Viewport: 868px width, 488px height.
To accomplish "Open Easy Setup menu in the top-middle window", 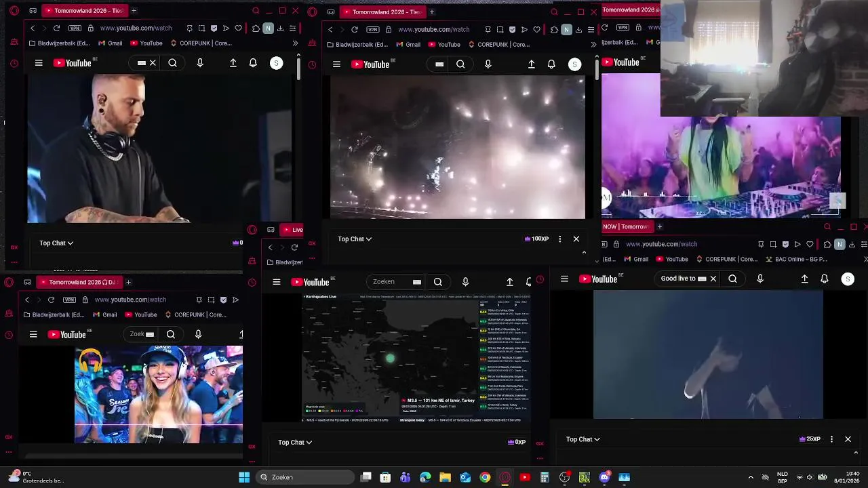I will tap(591, 30).
